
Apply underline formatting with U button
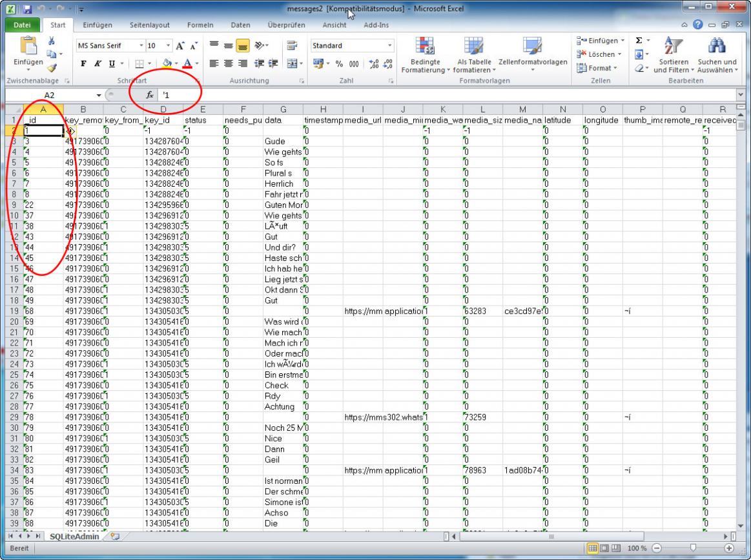coord(112,63)
